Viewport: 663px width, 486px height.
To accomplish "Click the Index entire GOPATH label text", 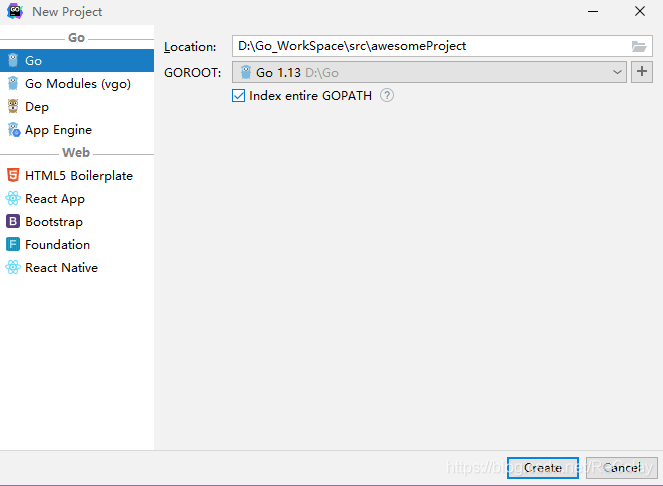I will tap(310, 96).
